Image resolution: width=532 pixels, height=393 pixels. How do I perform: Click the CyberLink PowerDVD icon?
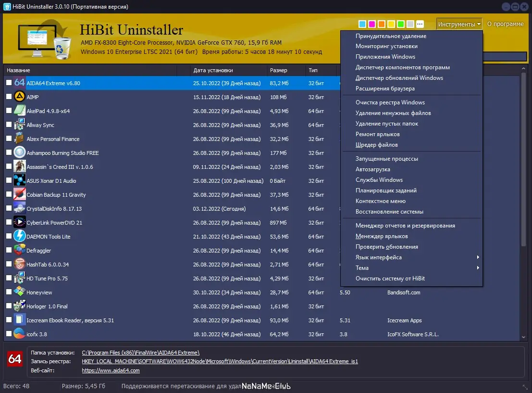(19, 222)
